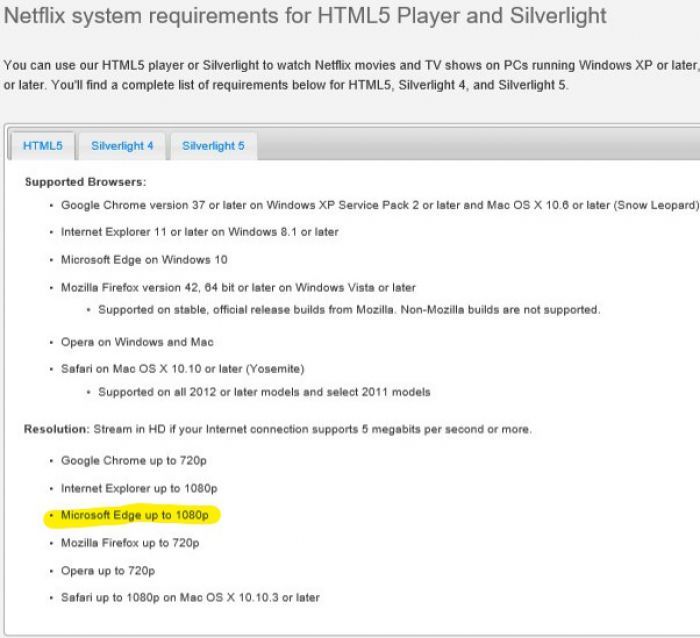This screenshot has height=638, width=700.
Task: Open the Silverlight 4 tab
Action: (x=122, y=146)
